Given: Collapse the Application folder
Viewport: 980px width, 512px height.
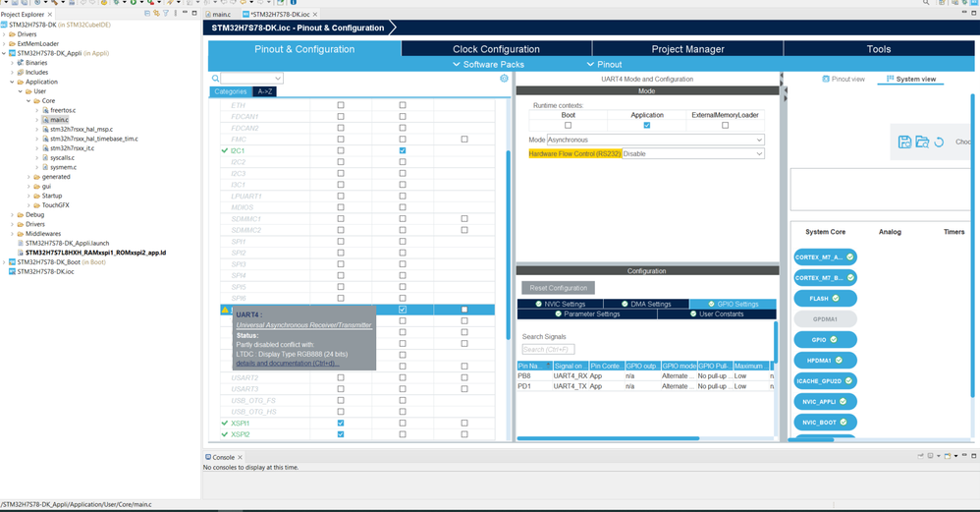Looking at the screenshot, I should click(x=12, y=82).
